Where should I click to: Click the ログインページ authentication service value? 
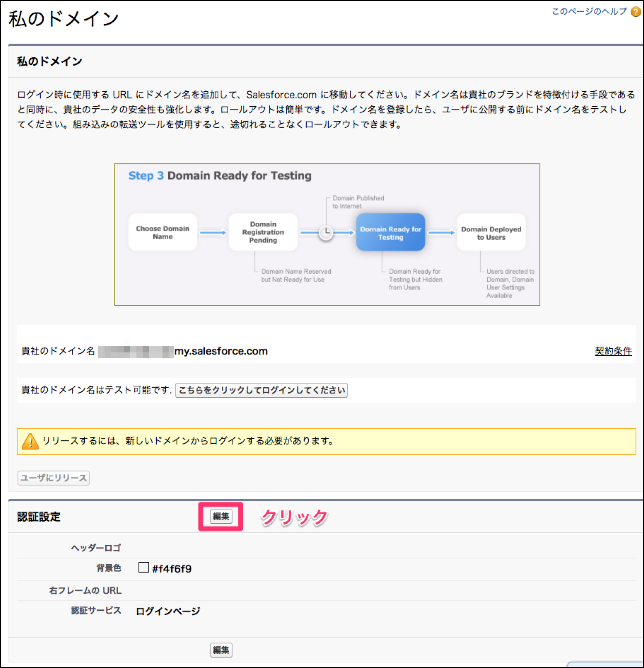click(x=168, y=611)
